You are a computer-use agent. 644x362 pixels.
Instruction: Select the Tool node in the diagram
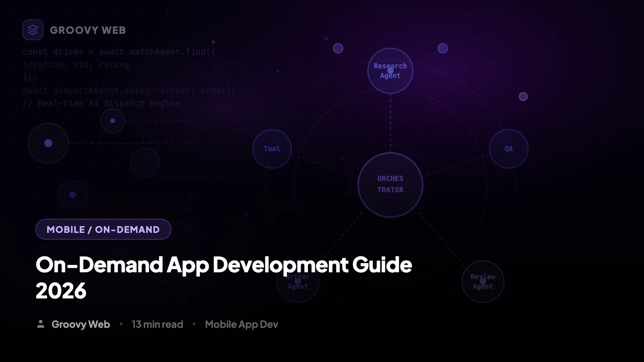click(x=271, y=149)
